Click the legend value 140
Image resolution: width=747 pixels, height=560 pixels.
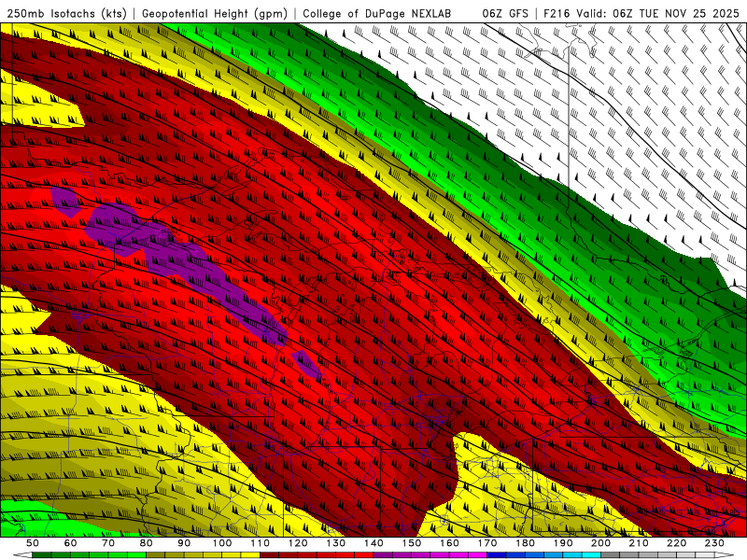[x=373, y=543]
